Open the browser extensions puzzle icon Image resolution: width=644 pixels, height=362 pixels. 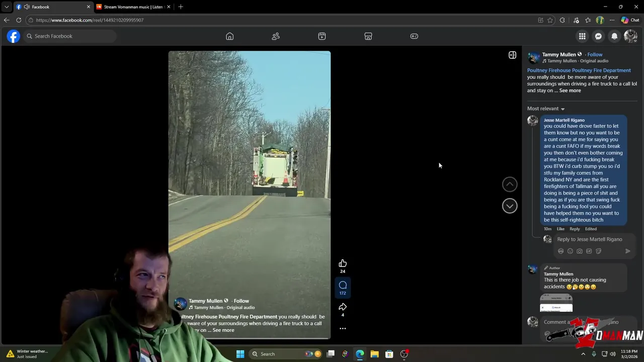pos(562,20)
